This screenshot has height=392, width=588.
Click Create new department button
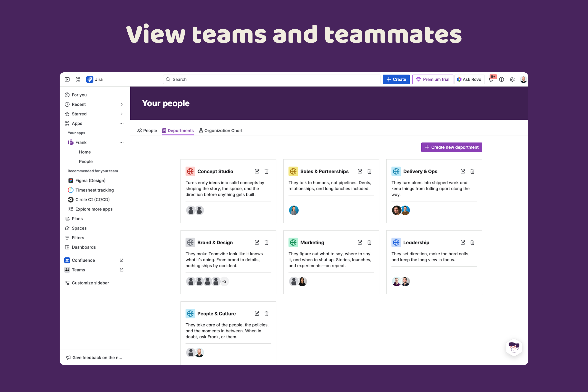[451, 147]
